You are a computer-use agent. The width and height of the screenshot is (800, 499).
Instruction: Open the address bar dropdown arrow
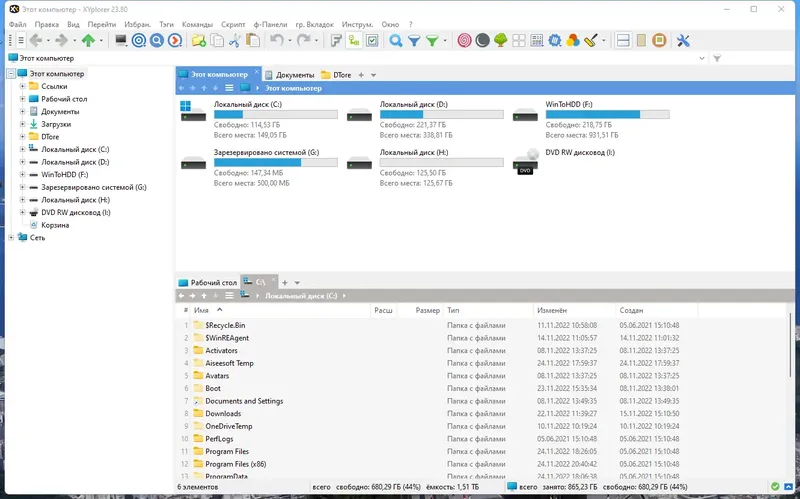[702, 58]
